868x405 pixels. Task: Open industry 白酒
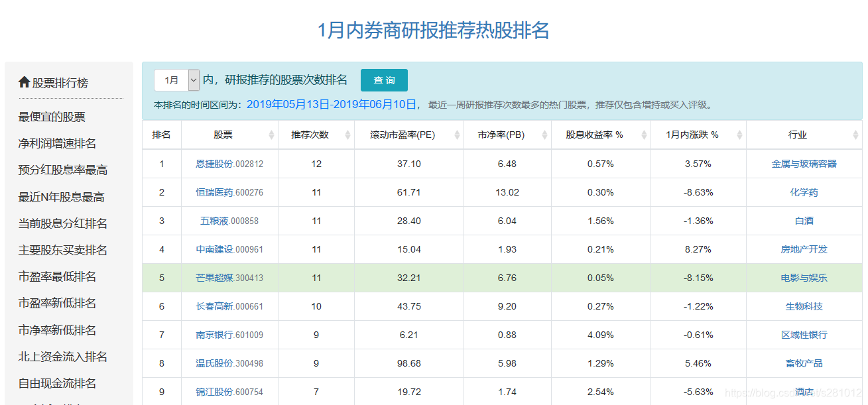(804, 221)
